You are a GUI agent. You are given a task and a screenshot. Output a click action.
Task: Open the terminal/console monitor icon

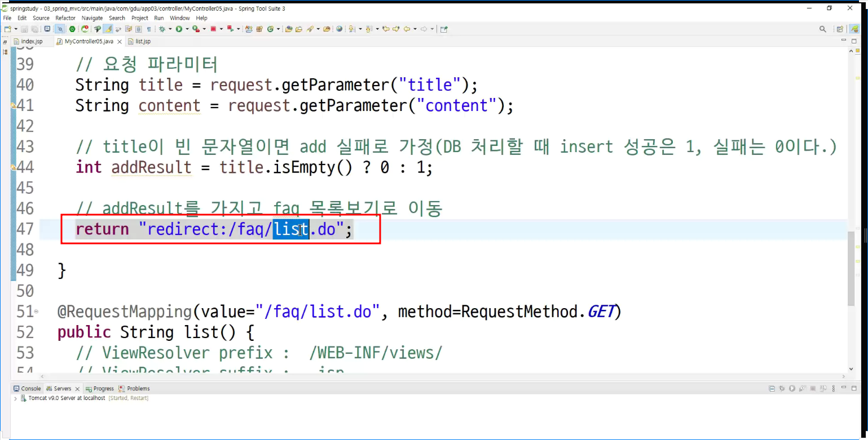pos(47,29)
